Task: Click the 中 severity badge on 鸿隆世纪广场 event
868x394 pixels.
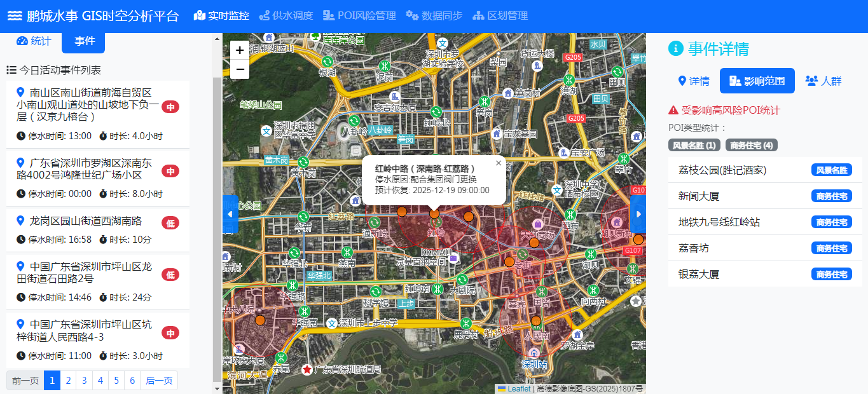Action: [x=170, y=171]
